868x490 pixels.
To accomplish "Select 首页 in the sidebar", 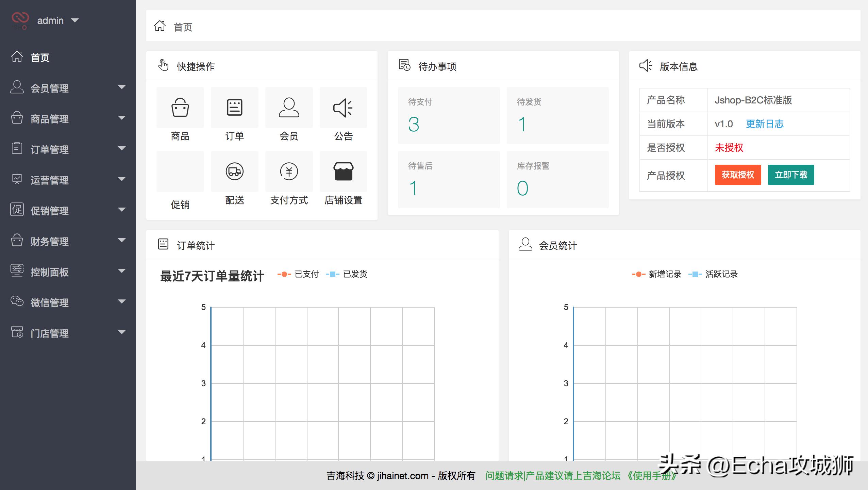I will 40,58.
